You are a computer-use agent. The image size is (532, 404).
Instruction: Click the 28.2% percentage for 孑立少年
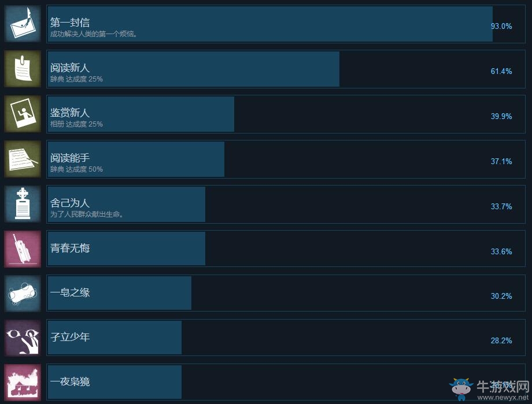tap(501, 340)
